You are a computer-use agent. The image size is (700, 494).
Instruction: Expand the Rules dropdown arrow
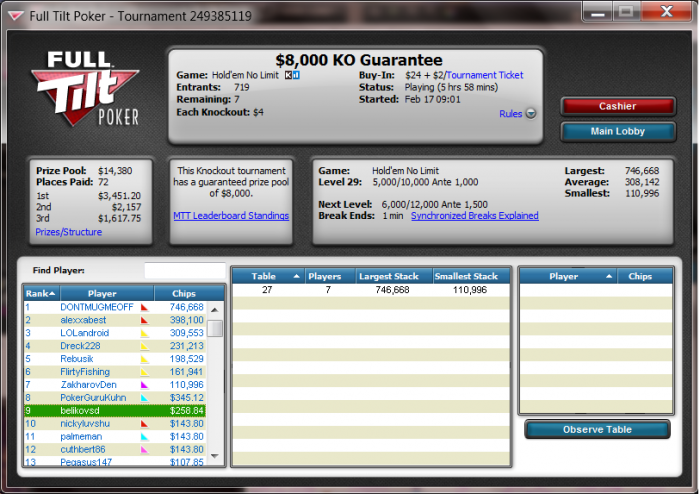click(x=530, y=114)
